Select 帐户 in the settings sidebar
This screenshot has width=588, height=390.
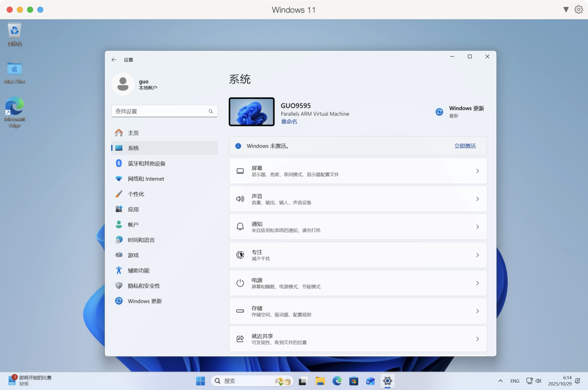click(133, 224)
